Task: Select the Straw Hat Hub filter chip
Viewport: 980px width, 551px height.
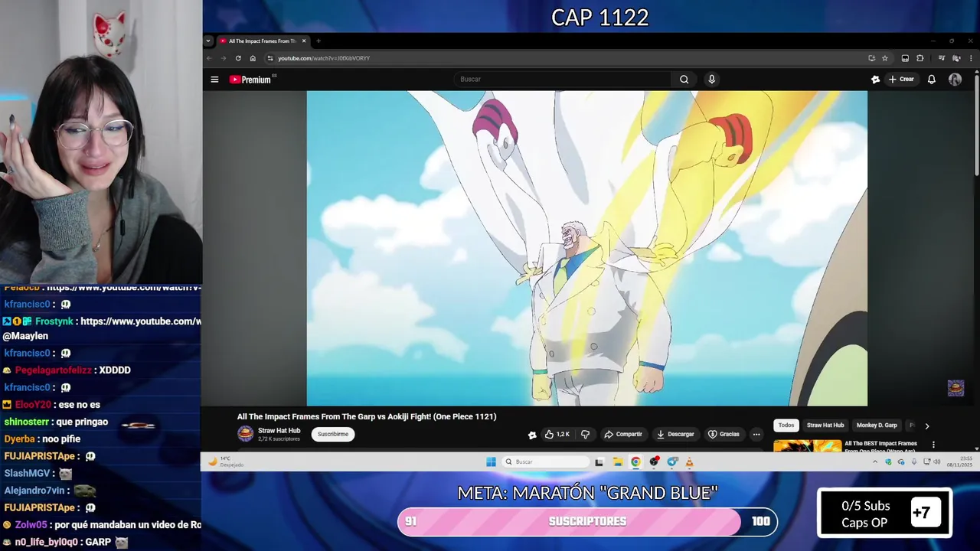Action: click(825, 425)
